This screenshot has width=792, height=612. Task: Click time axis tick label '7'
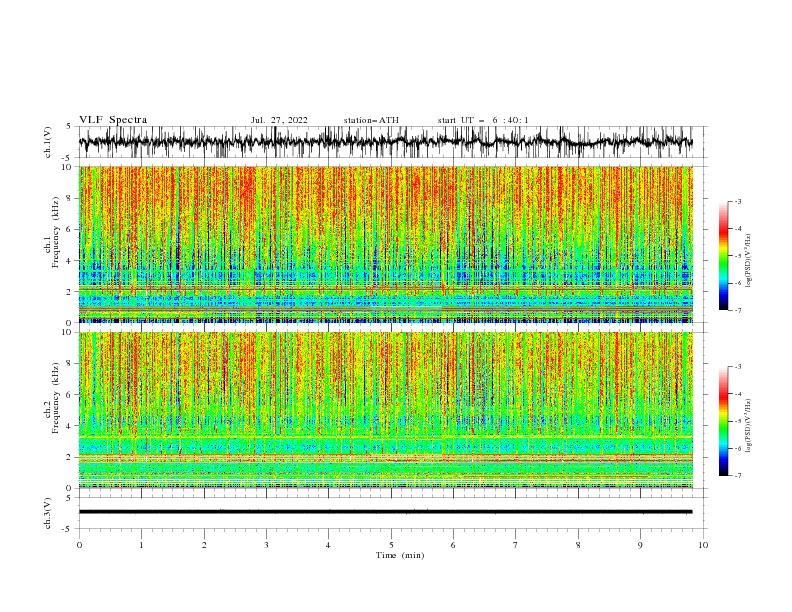pyautogui.click(x=516, y=545)
